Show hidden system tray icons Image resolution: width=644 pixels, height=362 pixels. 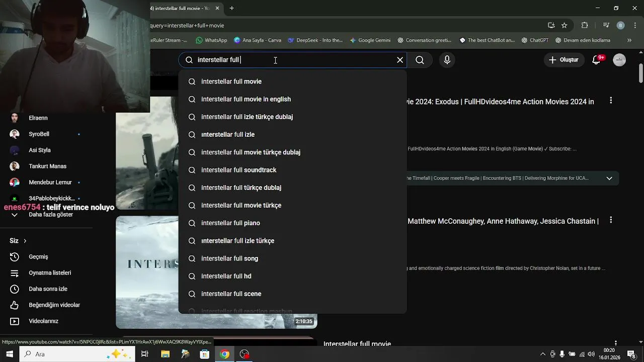pos(543,354)
